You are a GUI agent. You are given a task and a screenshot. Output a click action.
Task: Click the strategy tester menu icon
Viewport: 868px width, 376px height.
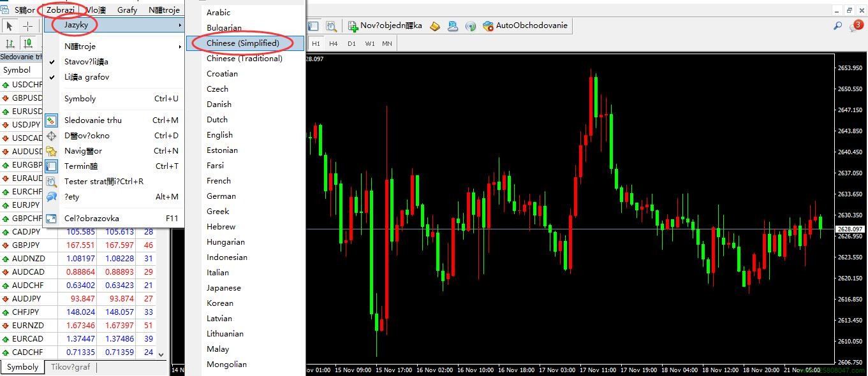[x=52, y=182]
